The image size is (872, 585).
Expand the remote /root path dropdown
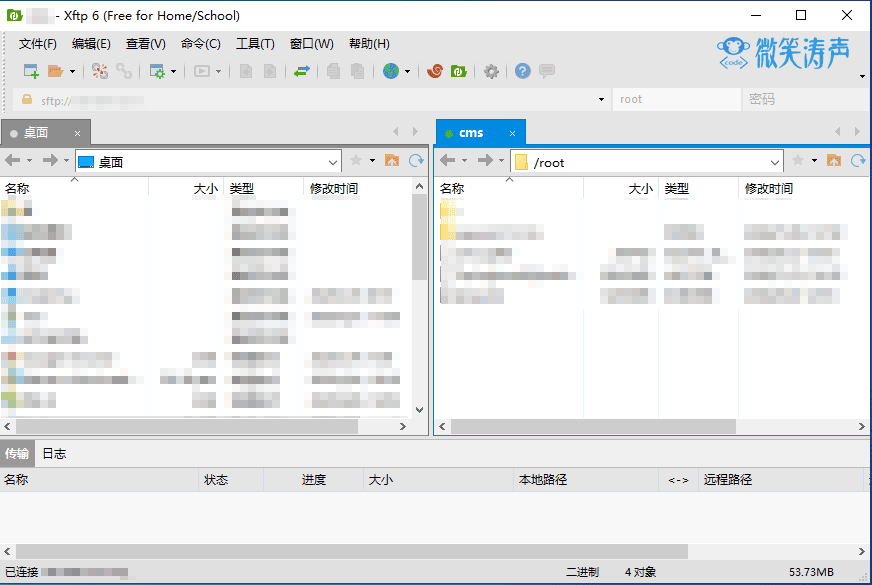(x=775, y=162)
